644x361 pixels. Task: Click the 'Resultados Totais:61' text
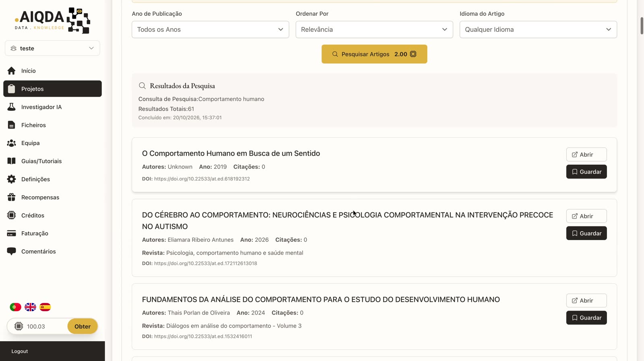click(166, 109)
